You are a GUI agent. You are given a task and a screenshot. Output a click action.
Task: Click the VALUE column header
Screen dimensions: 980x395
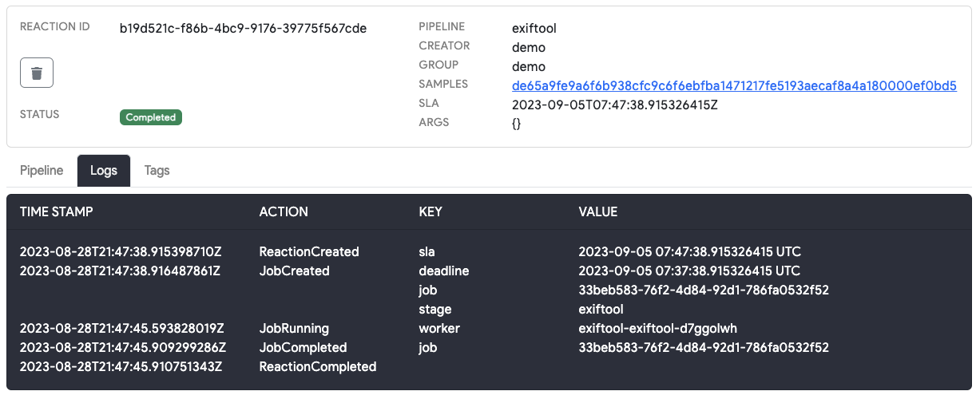click(598, 211)
